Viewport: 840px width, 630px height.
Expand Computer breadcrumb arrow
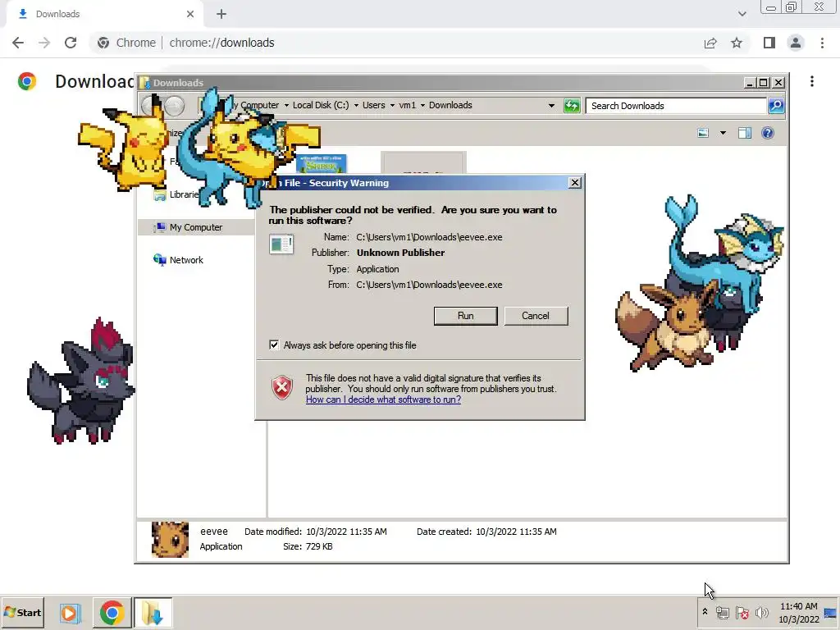coord(286,106)
